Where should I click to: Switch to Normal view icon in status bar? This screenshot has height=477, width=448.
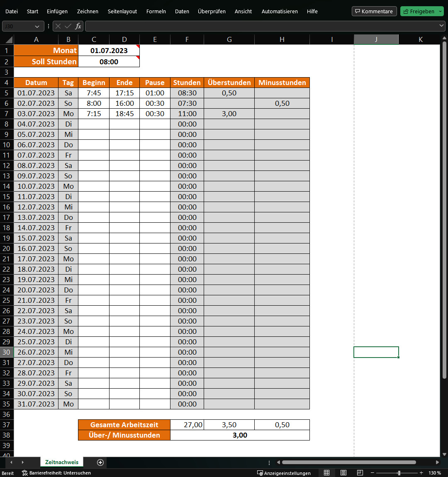point(326,472)
